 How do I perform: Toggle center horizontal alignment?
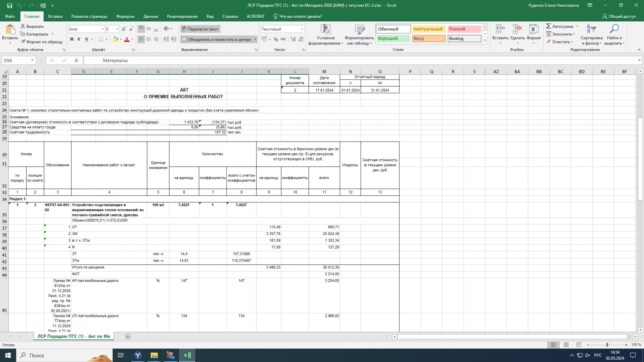(149, 39)
